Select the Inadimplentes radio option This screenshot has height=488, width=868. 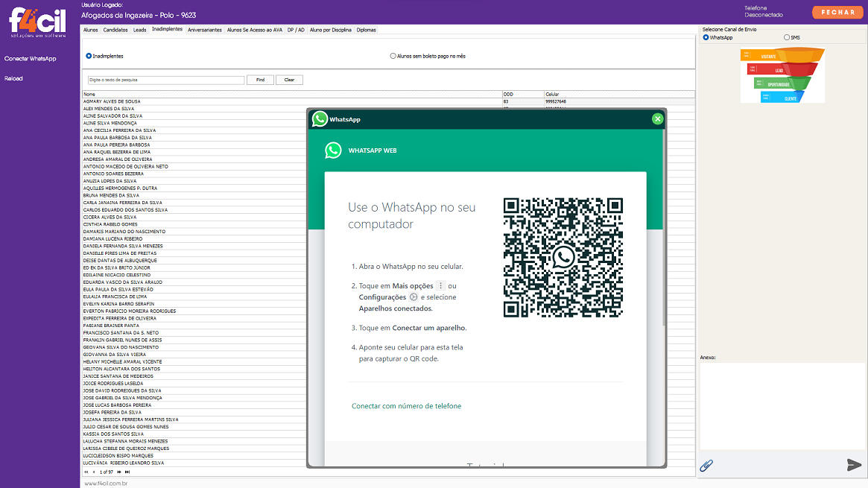[89, 56]
